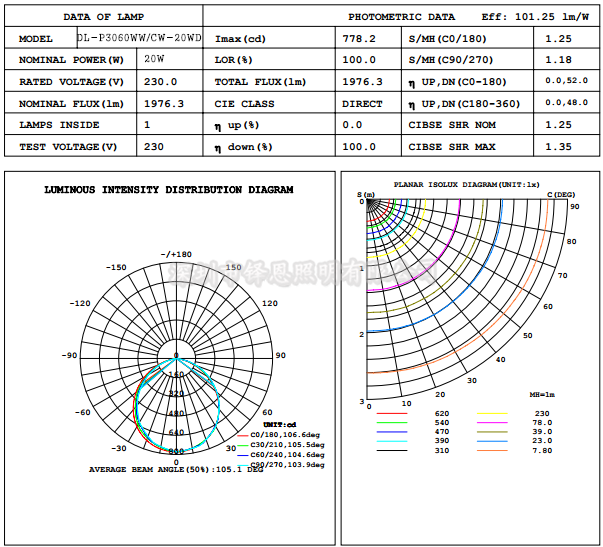This screenshot has height=547, width=603.
Task: Select the '230.0' rated voltage value
Action: pyautogui.click(x=160, y=82)
